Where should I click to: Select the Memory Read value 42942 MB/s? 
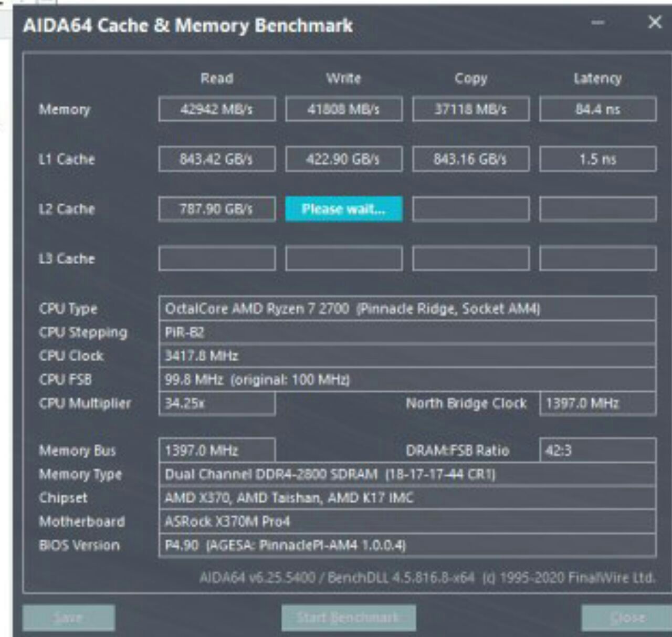click(217, 109)
